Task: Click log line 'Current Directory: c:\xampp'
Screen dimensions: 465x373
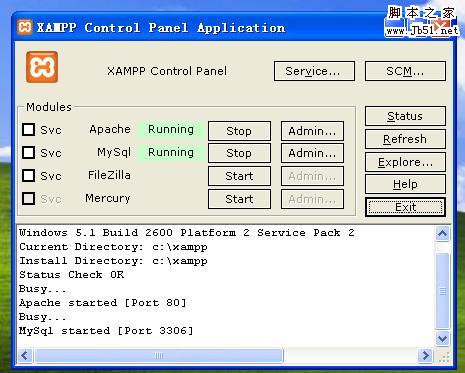Action: coord(113,247)
